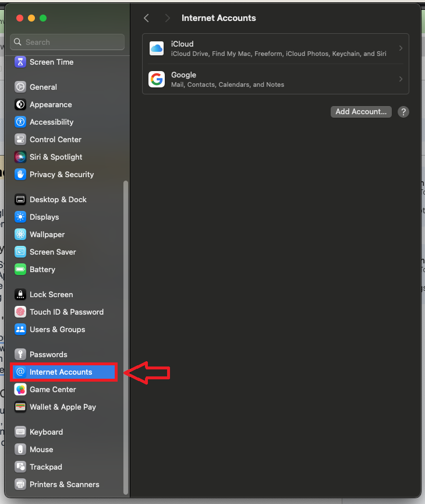Open the Displays sun icon
Image resolution: width=425 pixels, height=504 pixels.
pyautogui.click(x=20, y=217)
